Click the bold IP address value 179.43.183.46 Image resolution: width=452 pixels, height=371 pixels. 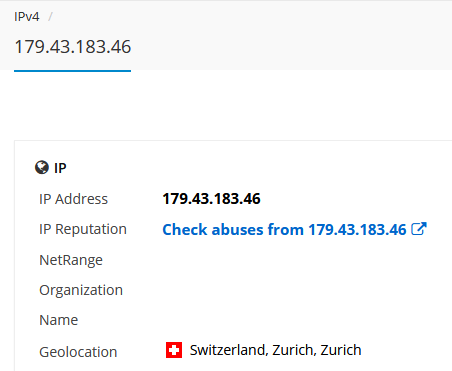click(211, 199)
